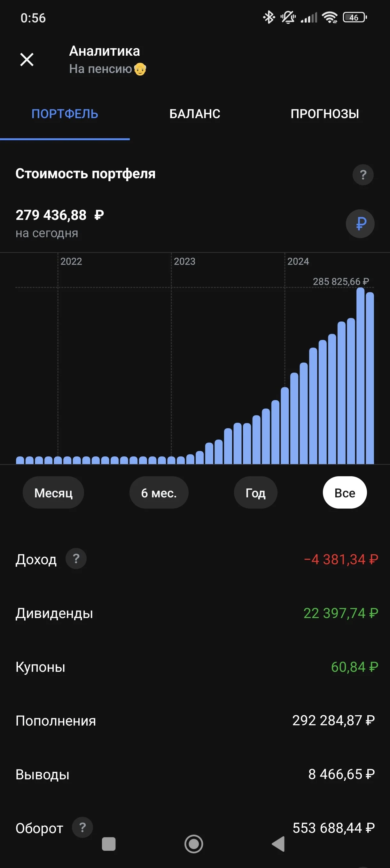The width and height of the screenshot is (390, 868).
Task: Tap the Bluetooth status icon
Action: tap(269, 17)
